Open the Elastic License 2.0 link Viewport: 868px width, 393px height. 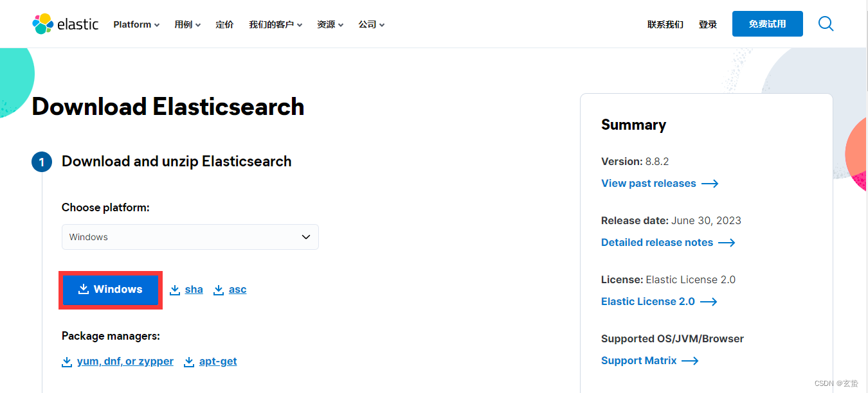point(646,301)
